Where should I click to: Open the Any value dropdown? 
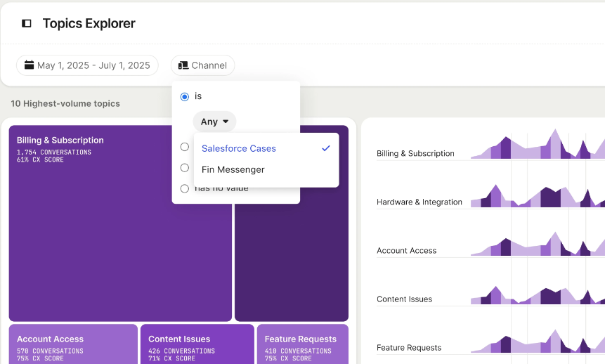pyautogui.click(x=214, y=122)
